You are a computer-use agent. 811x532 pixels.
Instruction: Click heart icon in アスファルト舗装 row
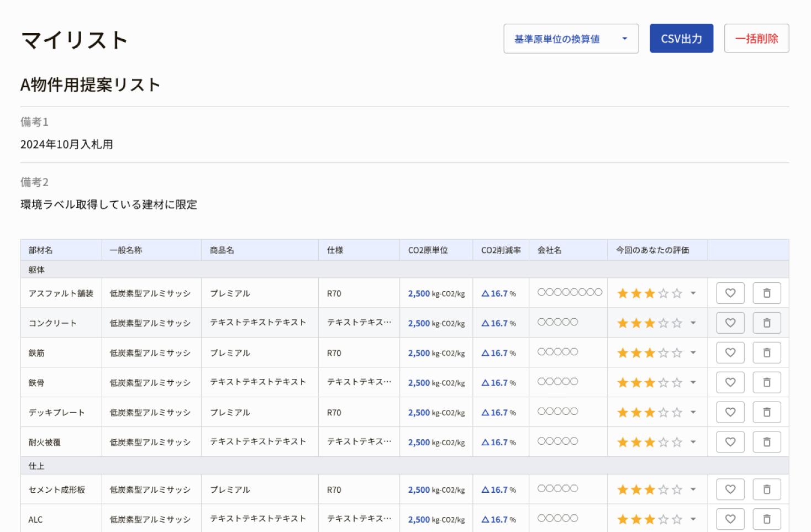click(730, 293)
